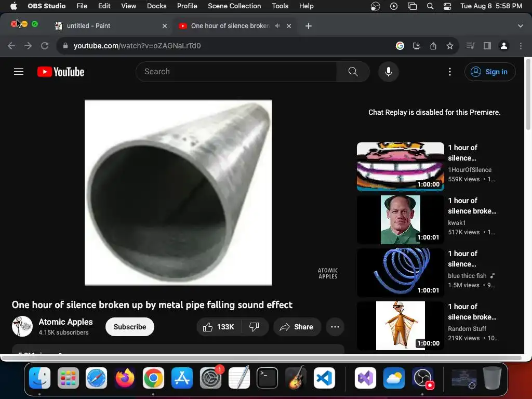
Task: Click the Sign in button
Action: click(490, 72)
